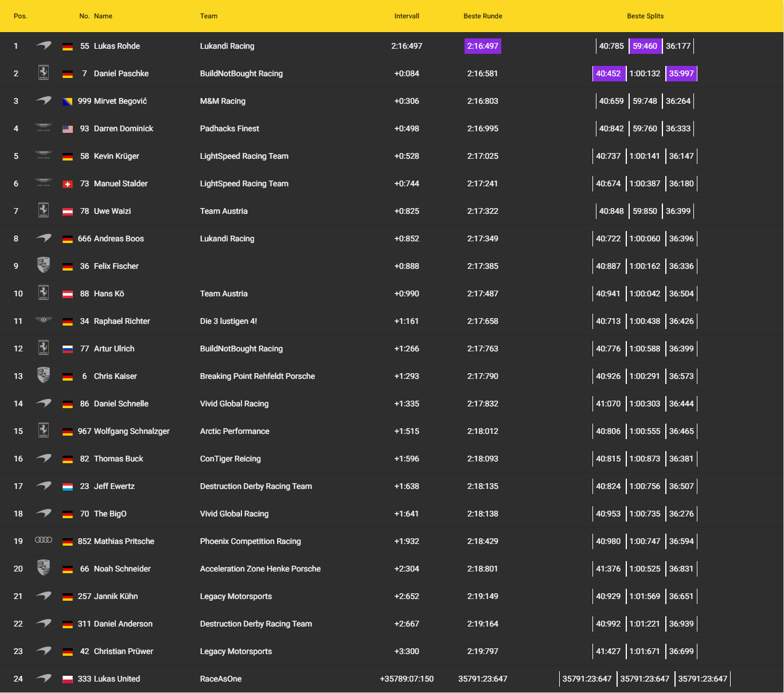Click the Audi rings beside Mathias Pritsche
784x693 pixels.
44,540
